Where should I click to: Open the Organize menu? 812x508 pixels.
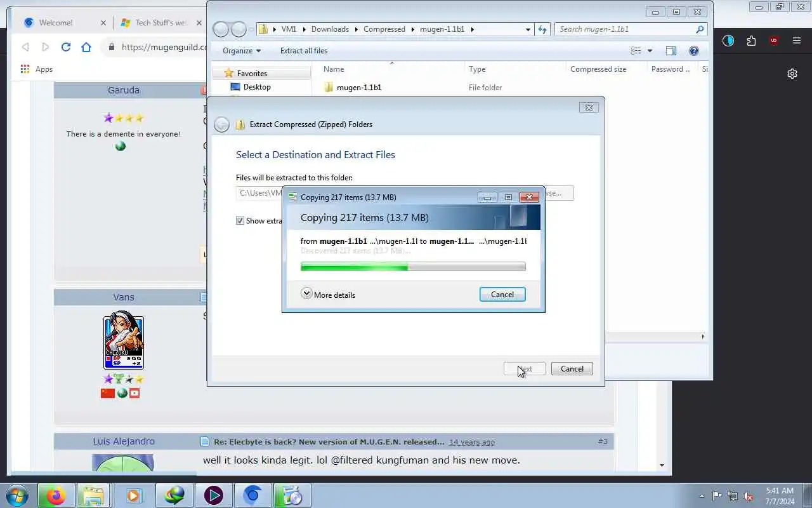[242, 51]
